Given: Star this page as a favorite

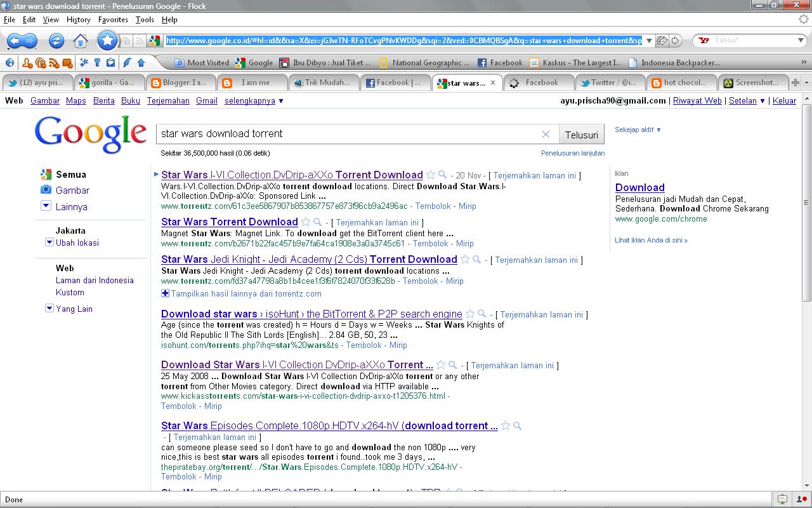Looking at the screenshot, I should point(108,41).
